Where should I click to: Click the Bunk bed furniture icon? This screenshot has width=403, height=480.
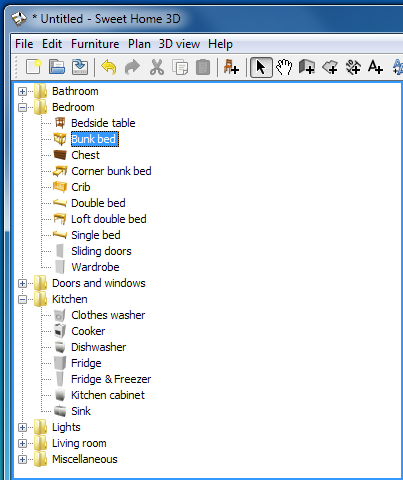60,139
